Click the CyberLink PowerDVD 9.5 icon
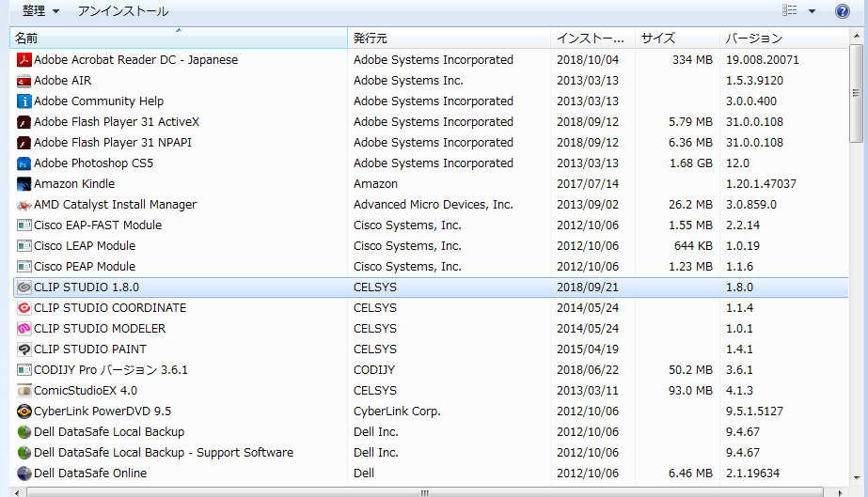This screenshot has width=868, height=497. 24,412
